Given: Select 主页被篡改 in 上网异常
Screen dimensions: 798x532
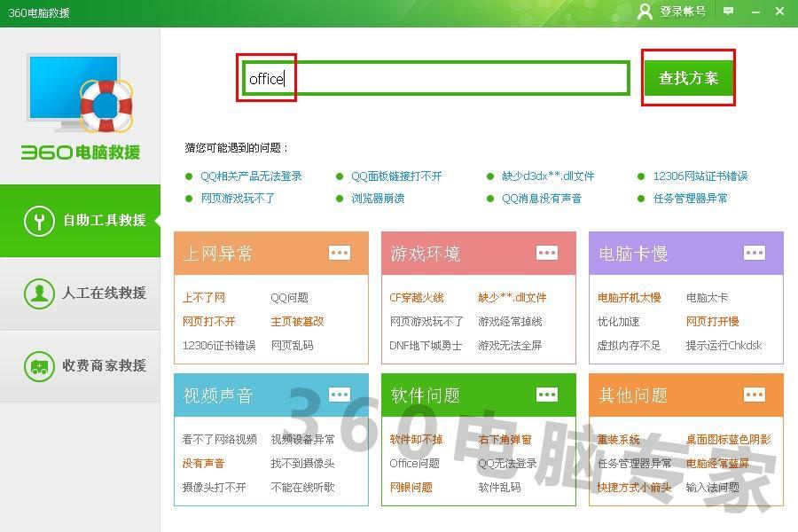Looking at the screenshot, I should (297, 321).
